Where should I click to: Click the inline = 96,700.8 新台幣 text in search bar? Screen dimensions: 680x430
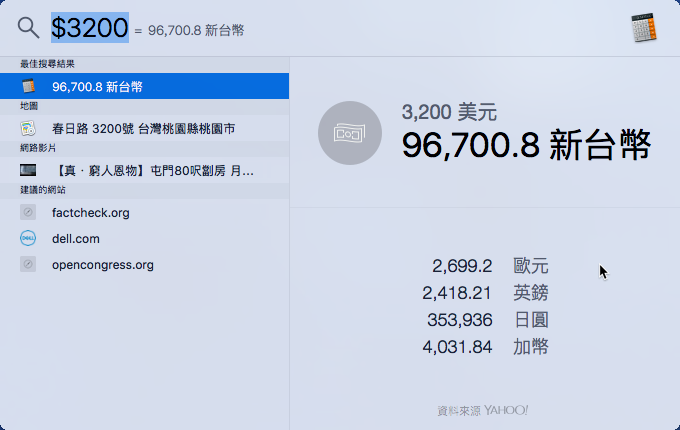[190, 30]
